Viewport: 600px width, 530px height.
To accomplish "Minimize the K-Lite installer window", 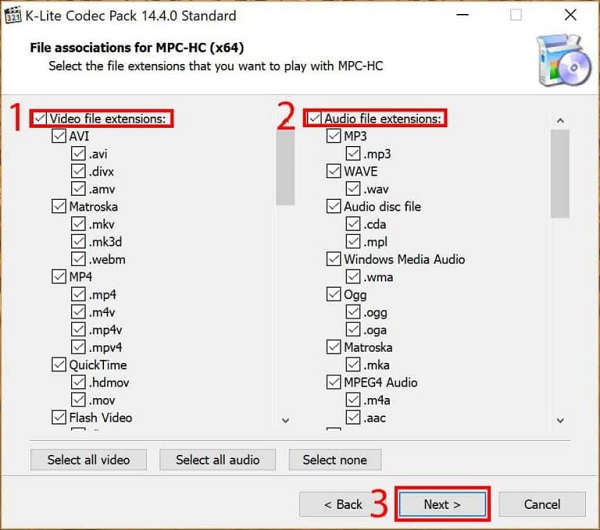I will 463,15.
